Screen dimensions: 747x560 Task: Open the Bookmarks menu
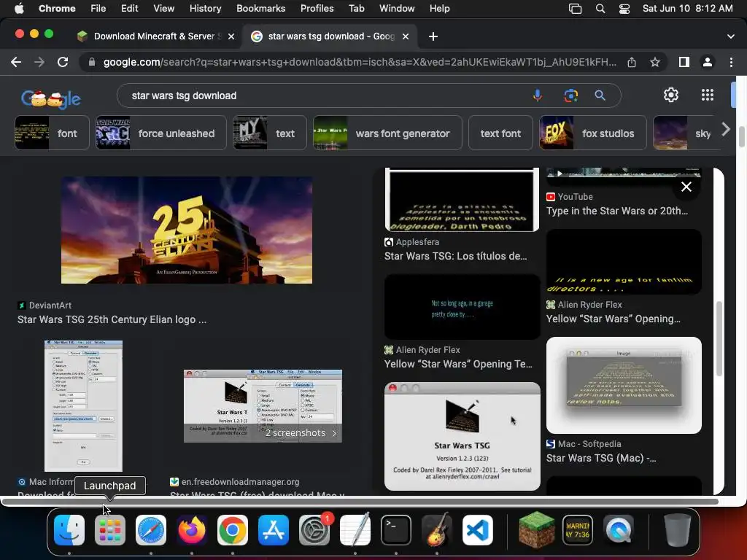(x=260, y=9)
